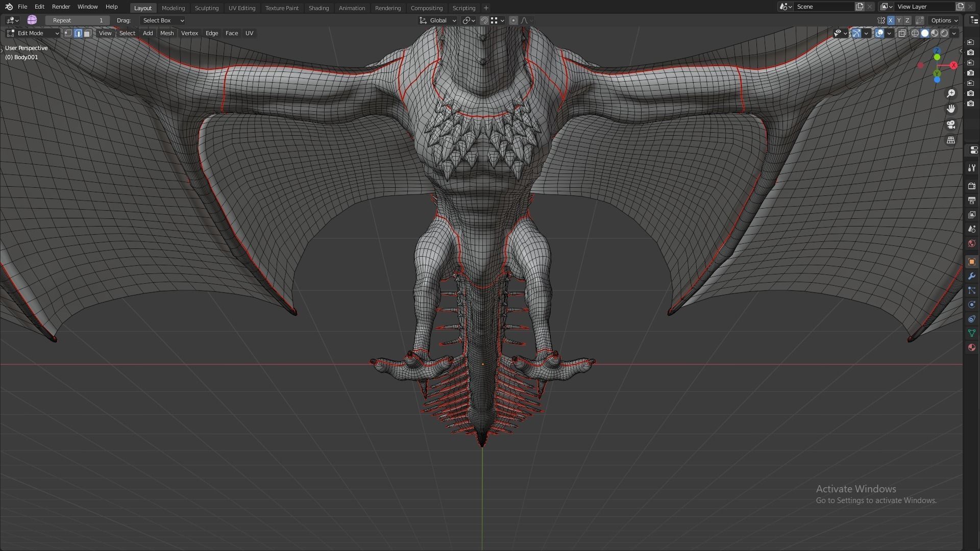This screenshot has width=980, height=551.
Task: Click the Zoom in/out viewport gizmo
Action: coord(951,93)
